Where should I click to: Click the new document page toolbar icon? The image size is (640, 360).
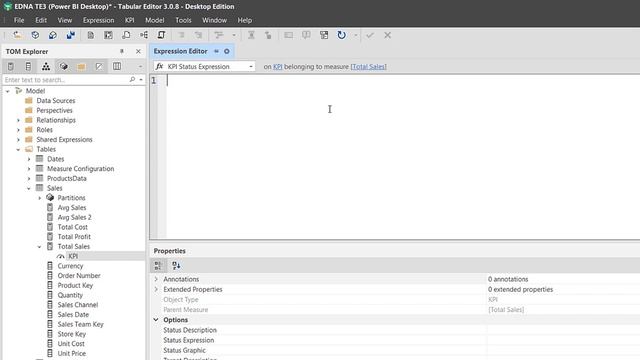pos(90,35)
